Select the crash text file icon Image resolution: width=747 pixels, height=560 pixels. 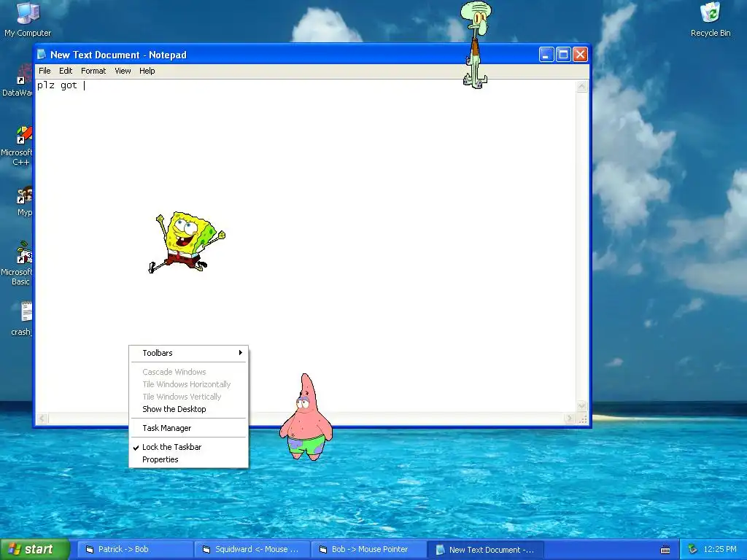click(x=23, y=318)
